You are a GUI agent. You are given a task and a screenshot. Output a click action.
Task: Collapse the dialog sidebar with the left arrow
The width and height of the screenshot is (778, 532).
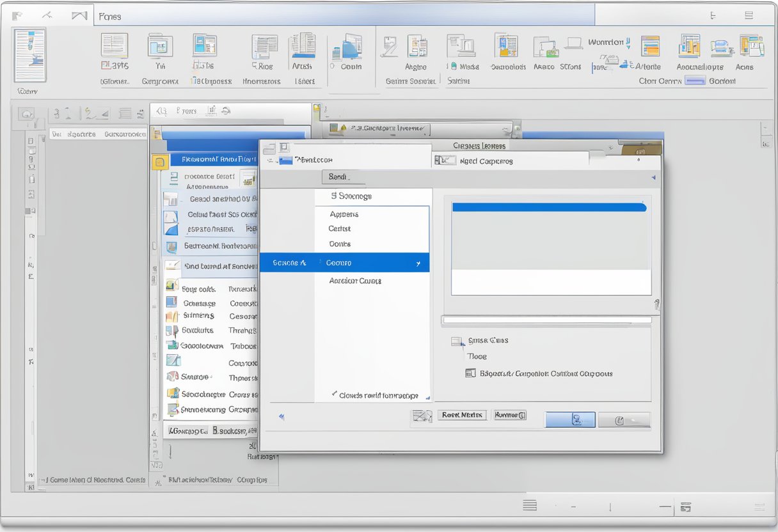tap(282, 416)
